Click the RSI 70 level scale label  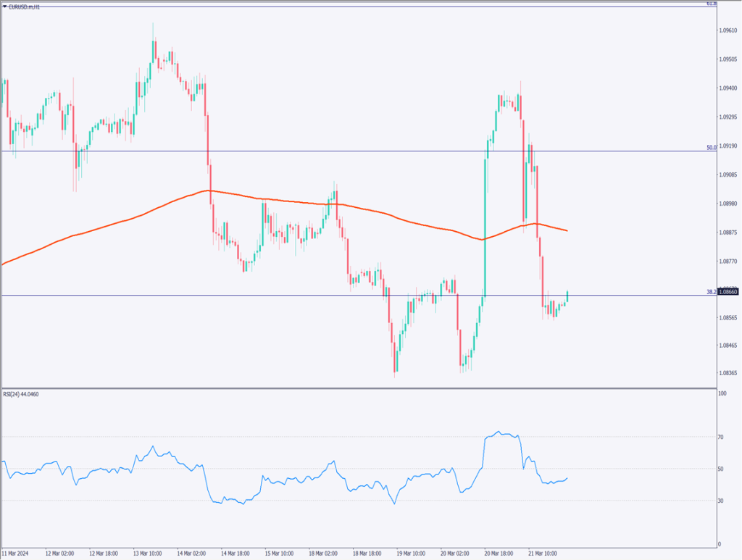[x=721, y=437]
